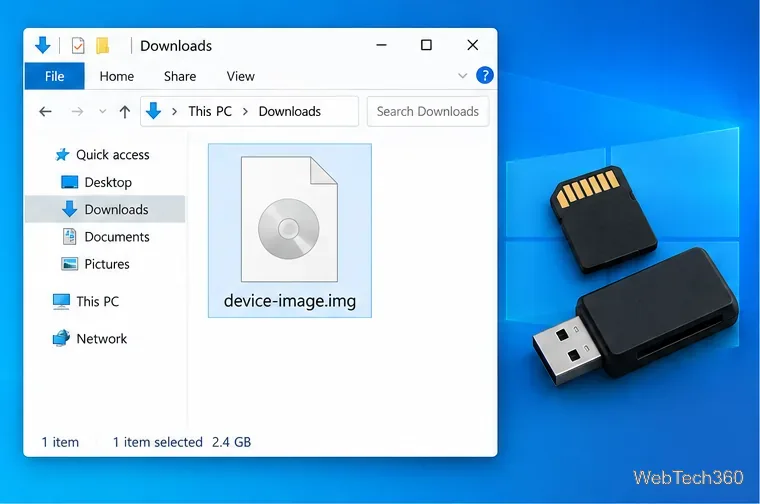Screen dimensions: 760x504
Task: Click the Downloads window title text
Action: pos(176,46)
